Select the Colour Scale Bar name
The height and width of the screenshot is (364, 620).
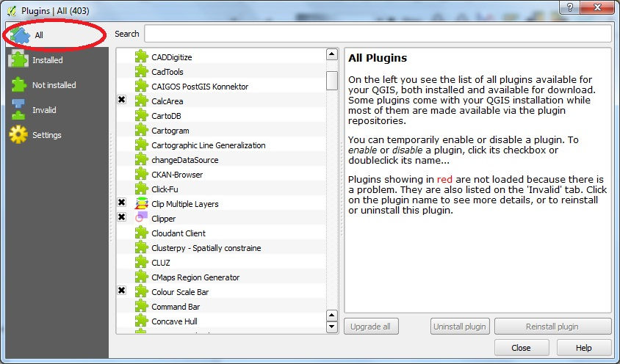(180, 292)
